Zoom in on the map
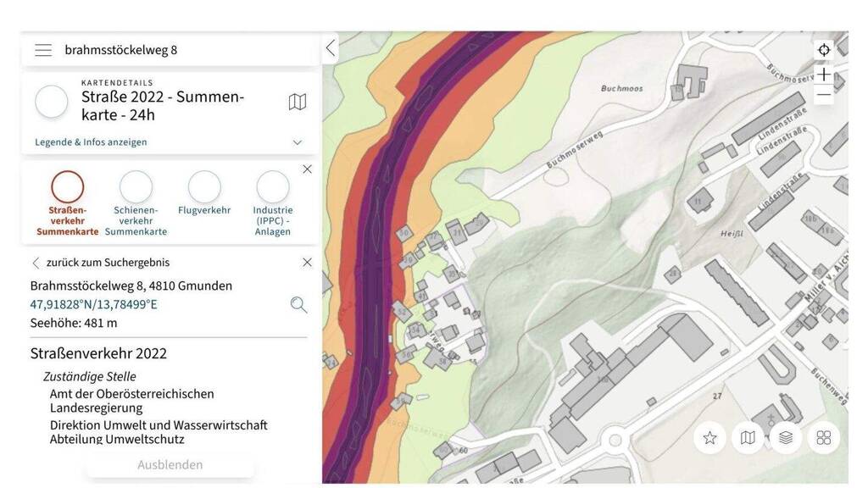The width and height of the screenshot is (868, 488). click(823, 74)
